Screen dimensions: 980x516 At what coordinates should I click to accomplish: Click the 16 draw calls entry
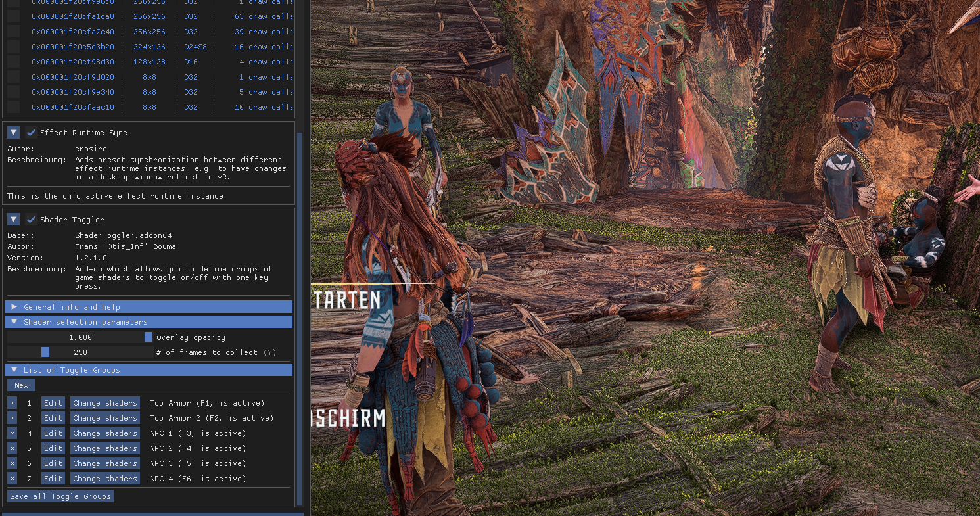pyautogui.click(x=264, y=47)
